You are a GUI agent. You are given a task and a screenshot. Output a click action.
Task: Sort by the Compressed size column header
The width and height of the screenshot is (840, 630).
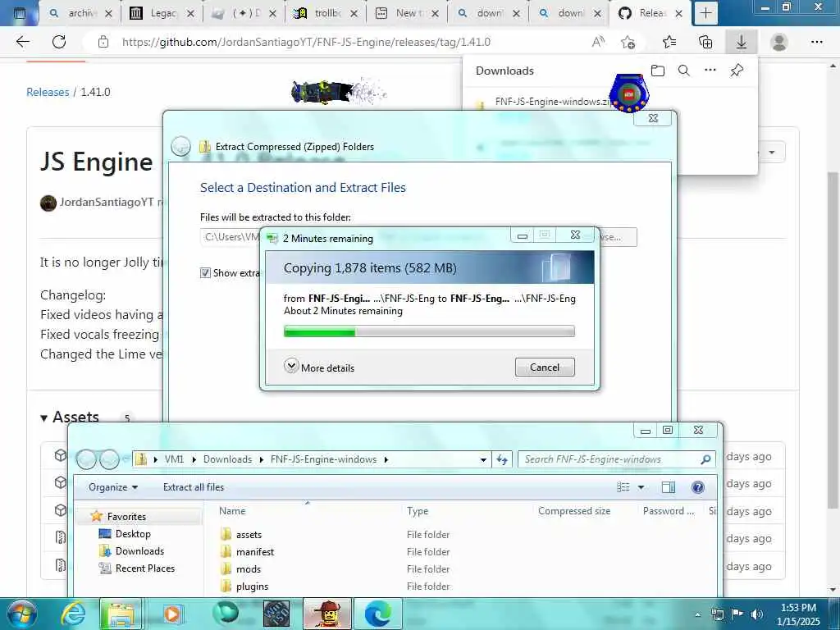[x=574, y=510]
